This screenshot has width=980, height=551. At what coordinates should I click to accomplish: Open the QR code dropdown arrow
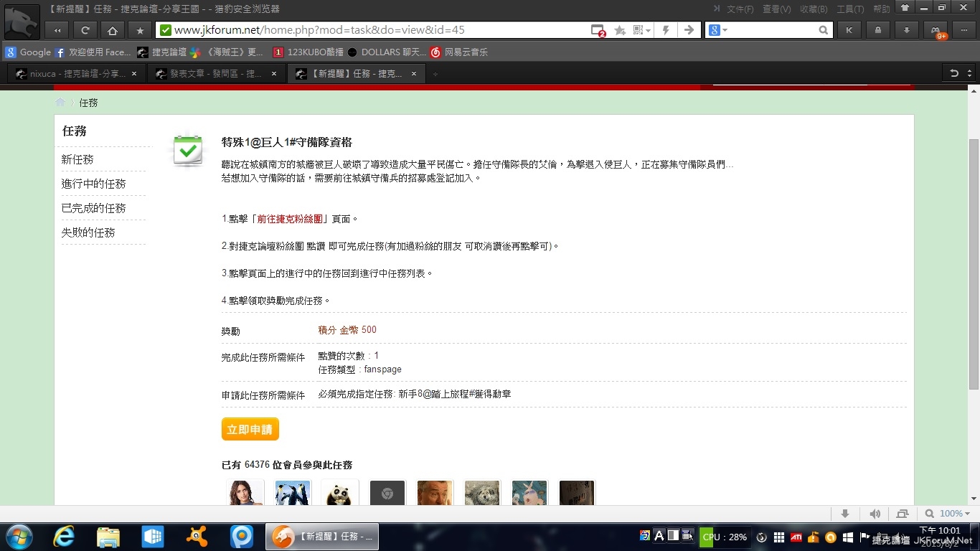click(x=649, y=30)
